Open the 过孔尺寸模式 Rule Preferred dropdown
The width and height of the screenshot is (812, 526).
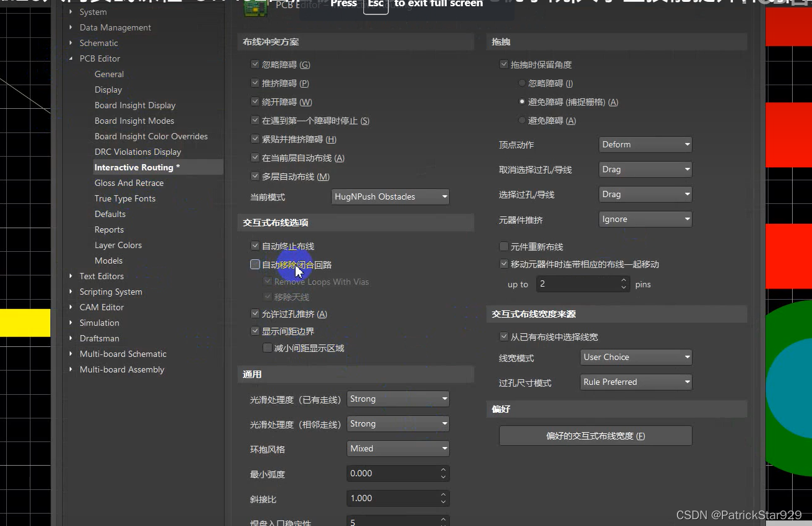coord(636,382)
